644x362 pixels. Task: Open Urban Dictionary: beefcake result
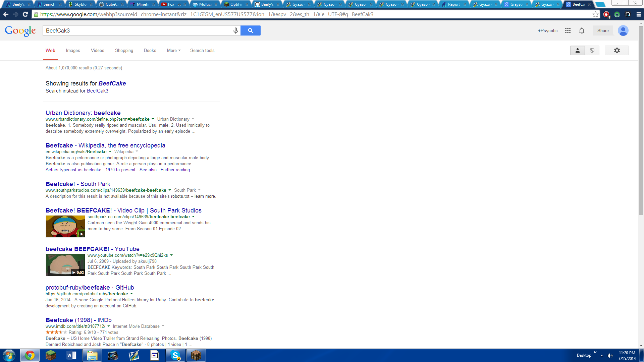83,113
